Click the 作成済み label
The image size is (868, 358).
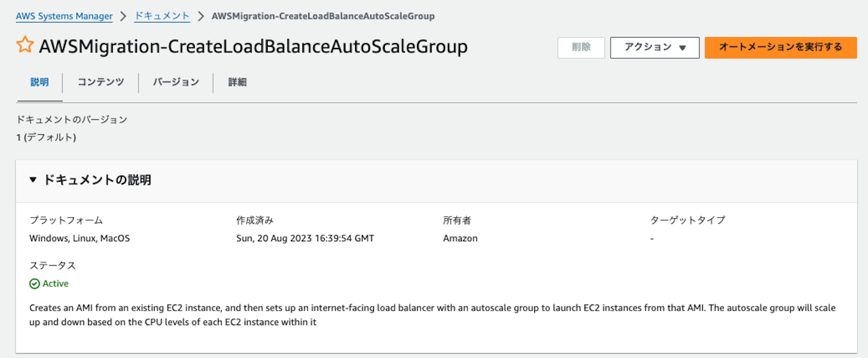click(x=255, y=220)
